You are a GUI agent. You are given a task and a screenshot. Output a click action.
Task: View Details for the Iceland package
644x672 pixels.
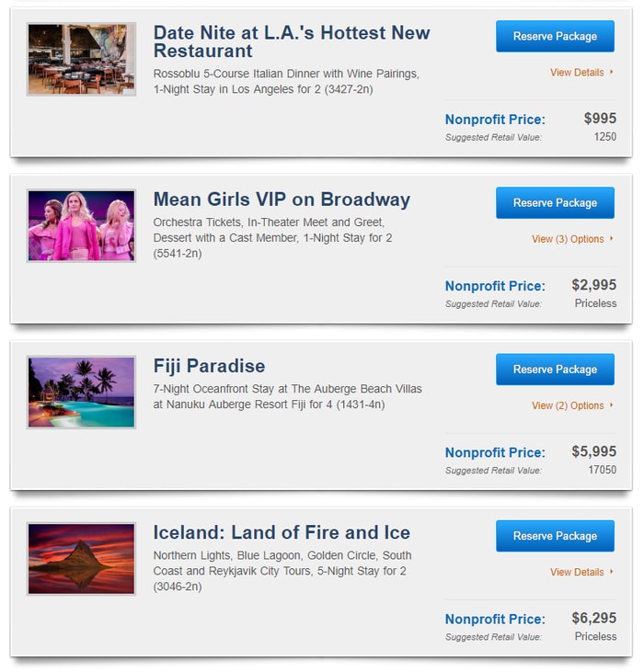(x=577, y=572)
